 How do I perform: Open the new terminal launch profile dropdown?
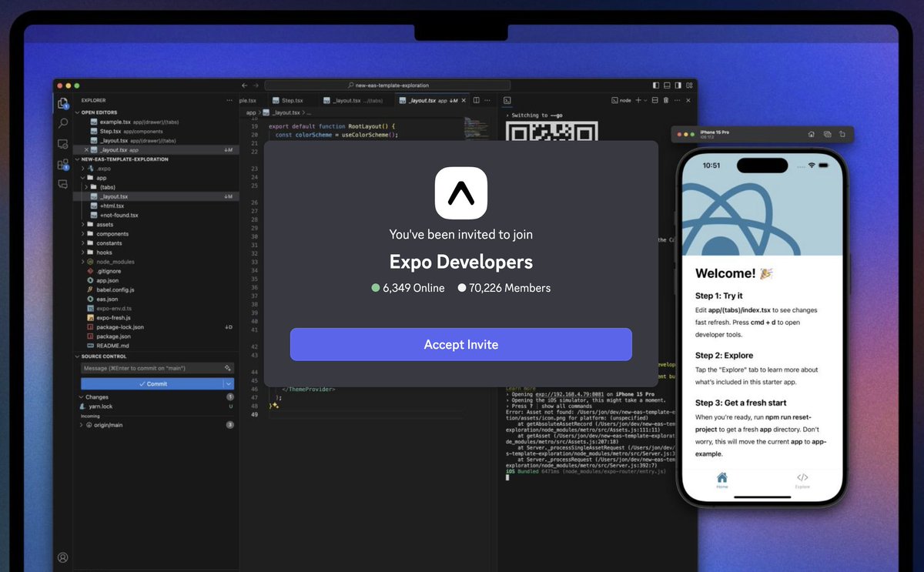click(645, 100)
